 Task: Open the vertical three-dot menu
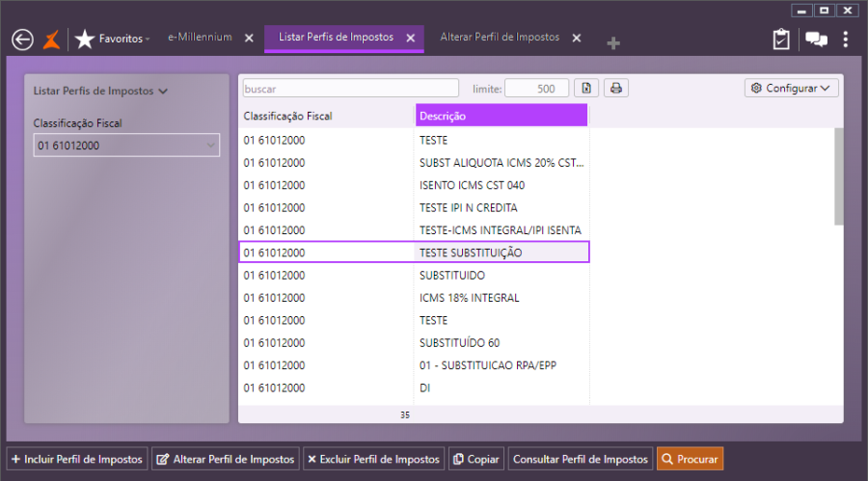(845, 40)
